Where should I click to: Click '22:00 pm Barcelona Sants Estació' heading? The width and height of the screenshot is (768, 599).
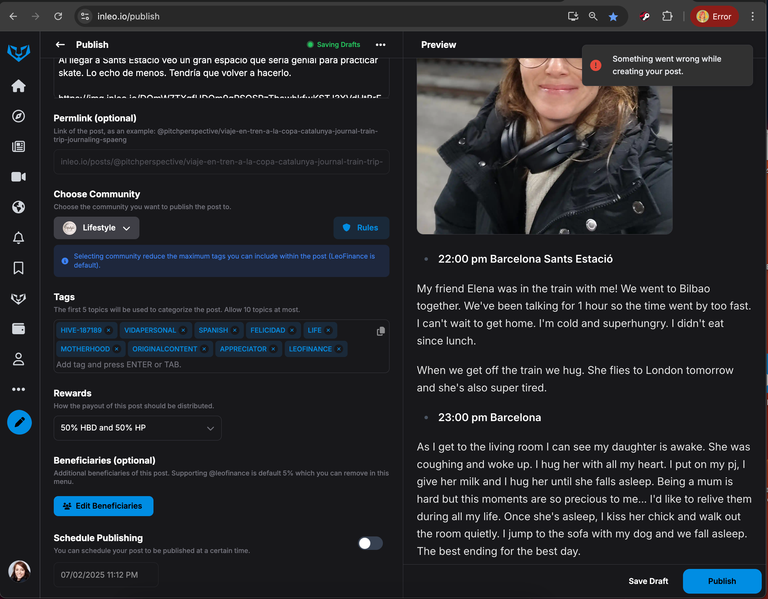[525, 259]
